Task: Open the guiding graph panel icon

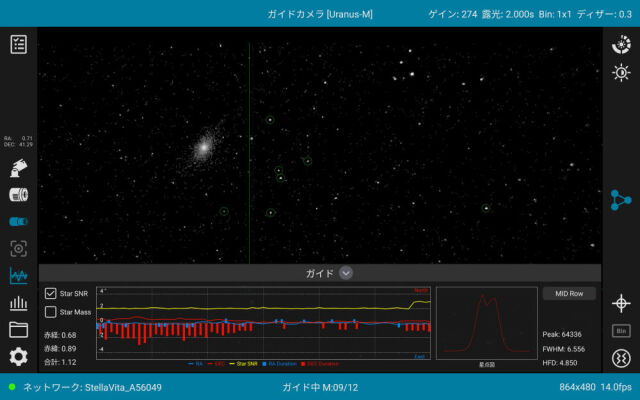Action: tap(18, 276)
